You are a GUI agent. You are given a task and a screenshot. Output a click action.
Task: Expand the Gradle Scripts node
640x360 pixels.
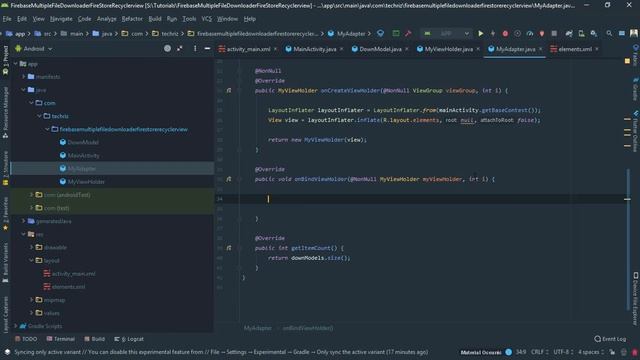16,326
